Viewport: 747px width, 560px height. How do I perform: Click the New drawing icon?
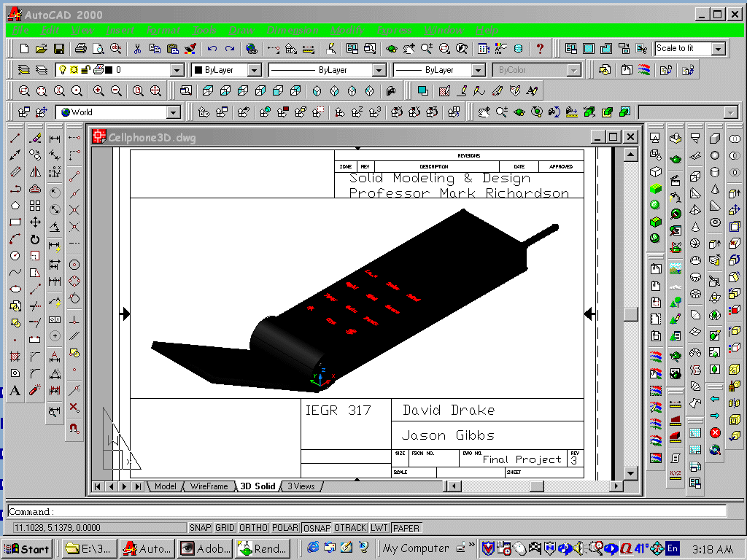(x=24, y=49)
